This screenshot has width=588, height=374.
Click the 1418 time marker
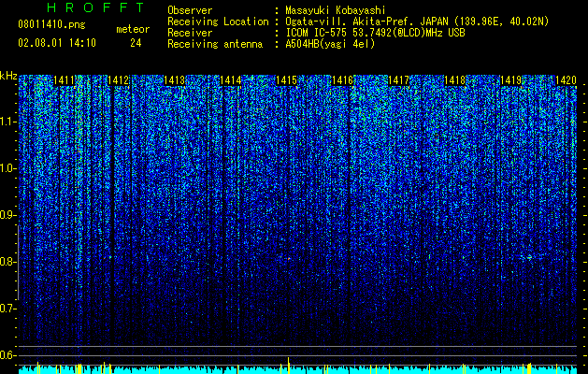(x=455, y=80)
